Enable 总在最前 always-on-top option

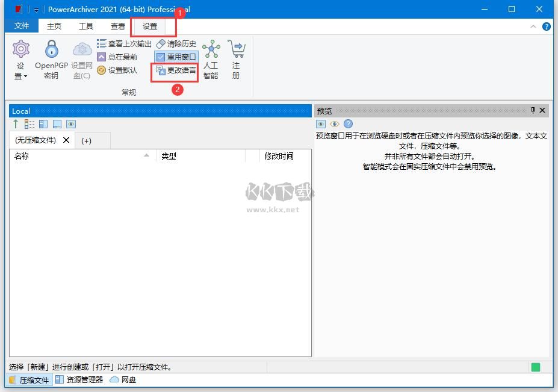(118, 56)
